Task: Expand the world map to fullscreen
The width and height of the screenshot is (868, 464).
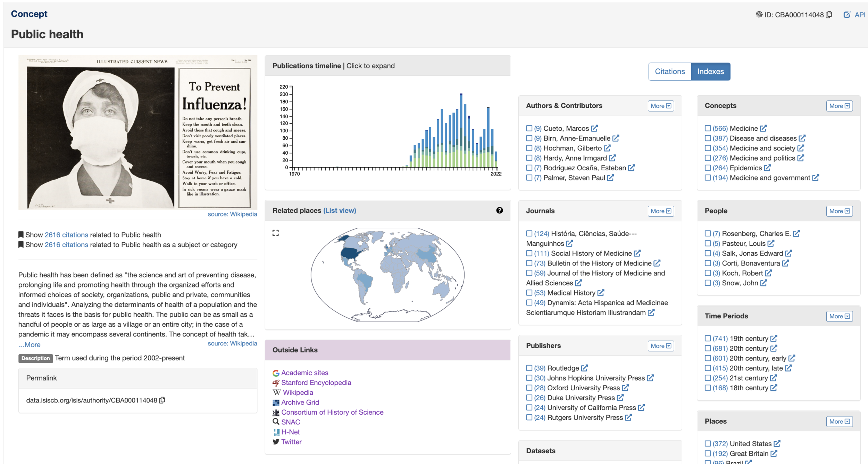Action: [275, 233]
